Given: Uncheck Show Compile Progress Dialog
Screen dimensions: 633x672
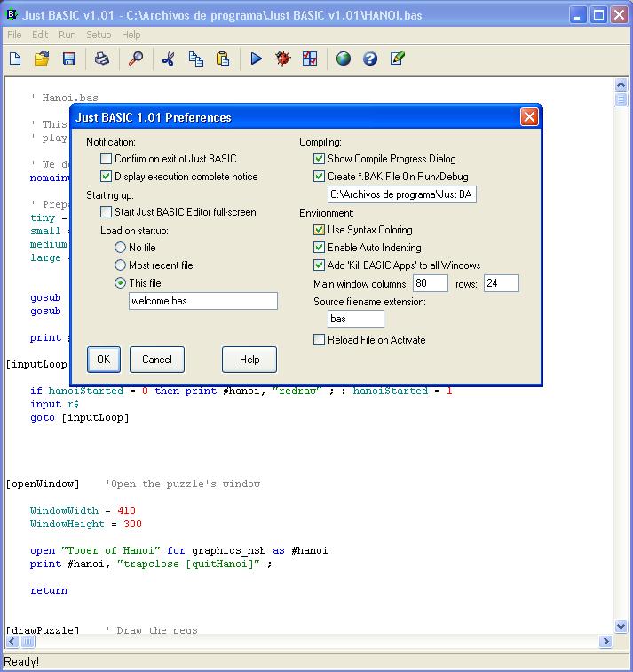Looking at the screenshot, I should coord(319,159).
